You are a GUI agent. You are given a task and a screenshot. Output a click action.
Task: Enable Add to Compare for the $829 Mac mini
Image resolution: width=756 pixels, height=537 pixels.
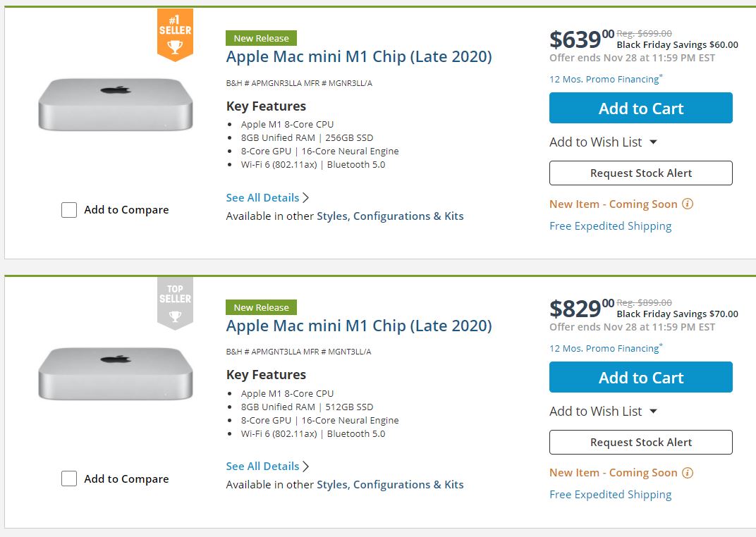(x=68, y=479)
